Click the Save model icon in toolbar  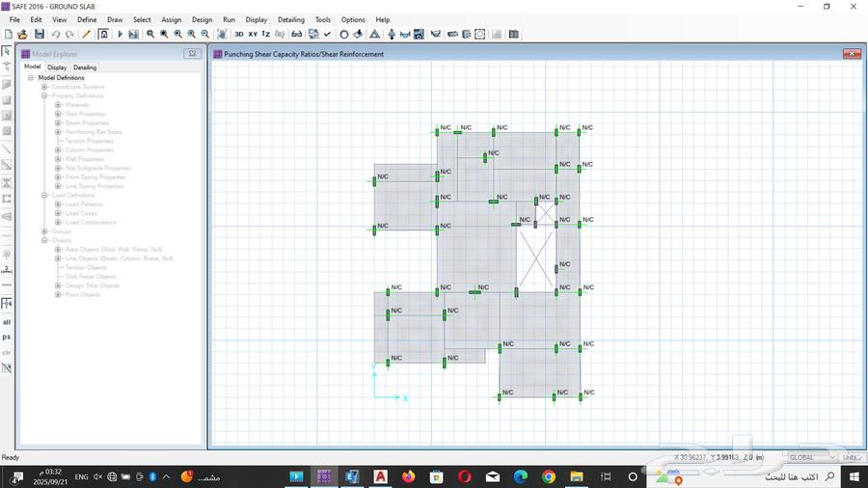pos(38,34)
